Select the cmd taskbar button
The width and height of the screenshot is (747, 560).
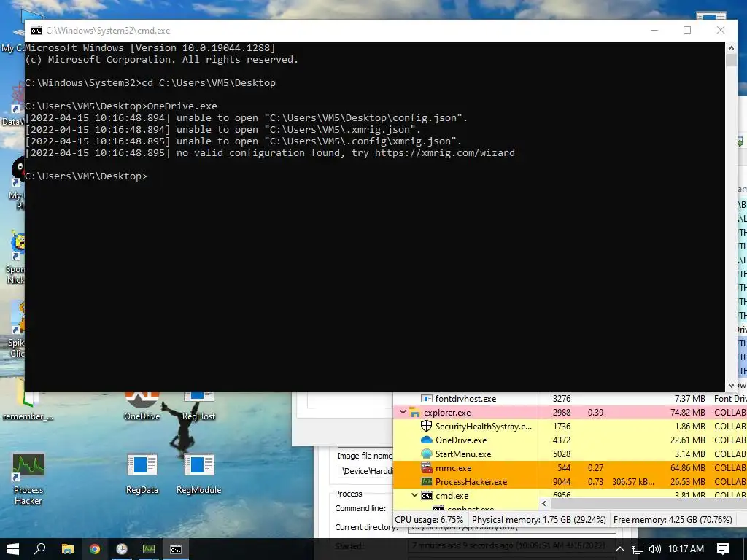176,549
